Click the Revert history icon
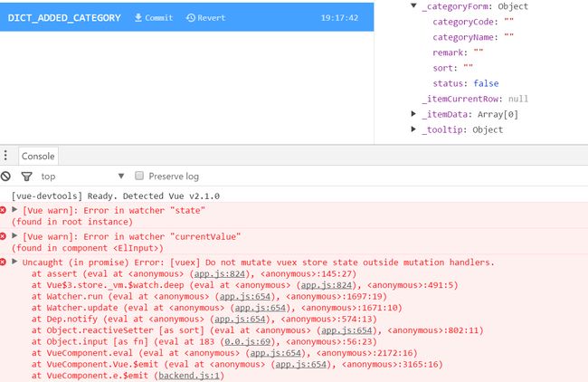This screenshot has height=382, width=588. pyautogui.click(x=191, y=17)
